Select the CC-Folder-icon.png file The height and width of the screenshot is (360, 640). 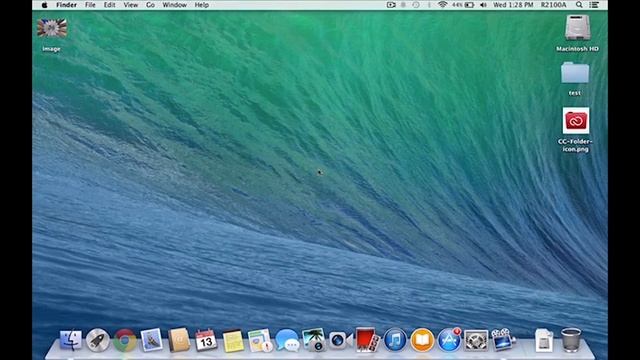pyautogui.click(x=576, y=130)
